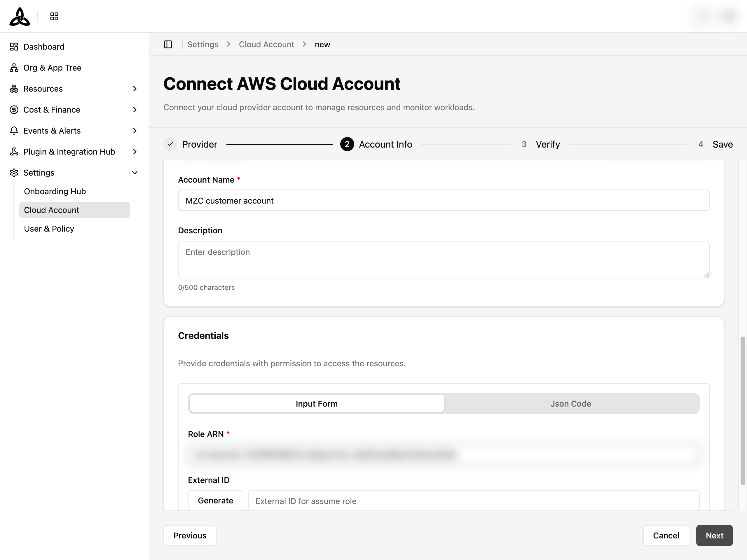This screenshot has width=747, height=560.
Task: Click the Account Info step label
Action: tap(385, 144)
